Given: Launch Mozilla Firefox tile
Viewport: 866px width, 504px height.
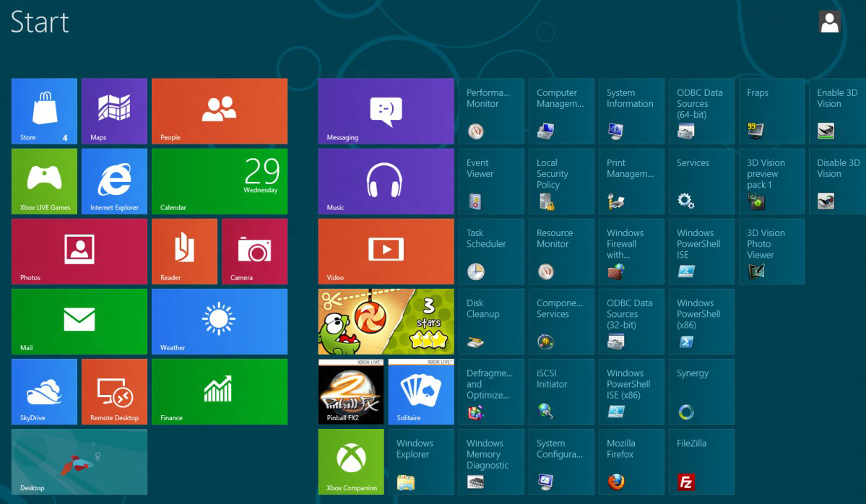Looking at the screenshot, I should pyautogui.click(x=631, y=461).
